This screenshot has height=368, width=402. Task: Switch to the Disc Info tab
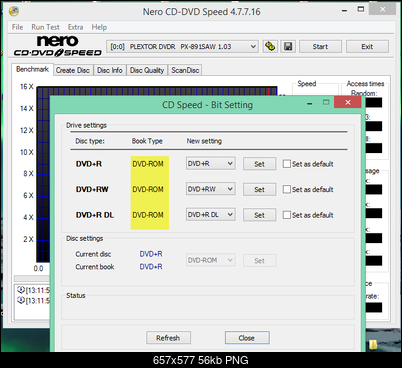110,70
